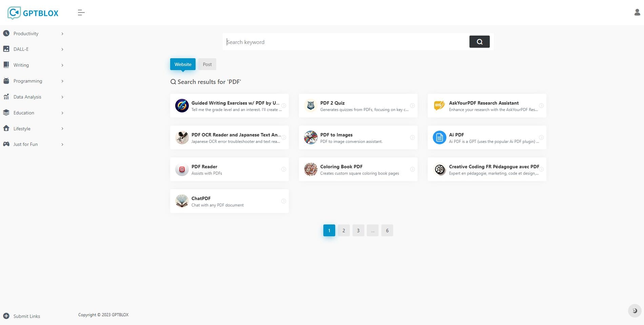
Task: Expand the Lifestyle category chevron
Action: pos(62,129)
